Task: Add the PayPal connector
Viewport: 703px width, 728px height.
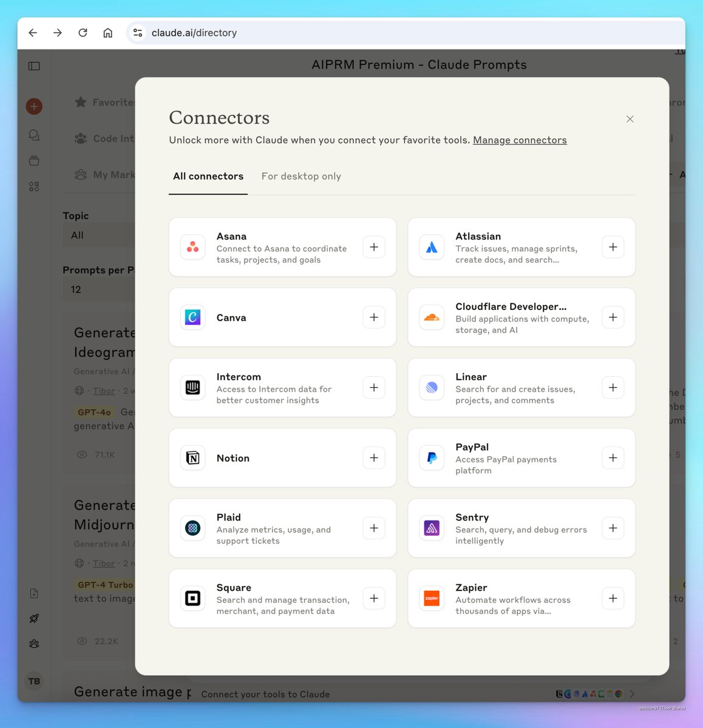Action: 613,458
